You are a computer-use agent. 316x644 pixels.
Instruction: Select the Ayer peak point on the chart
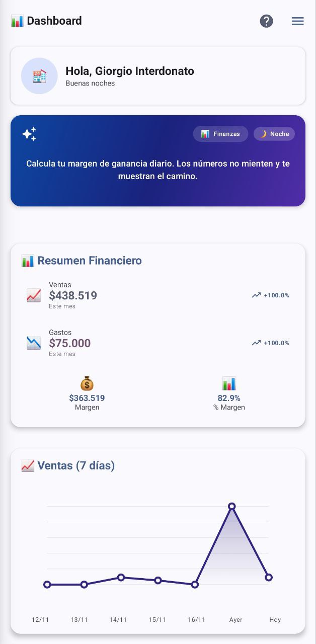click(x=232, y=506)
